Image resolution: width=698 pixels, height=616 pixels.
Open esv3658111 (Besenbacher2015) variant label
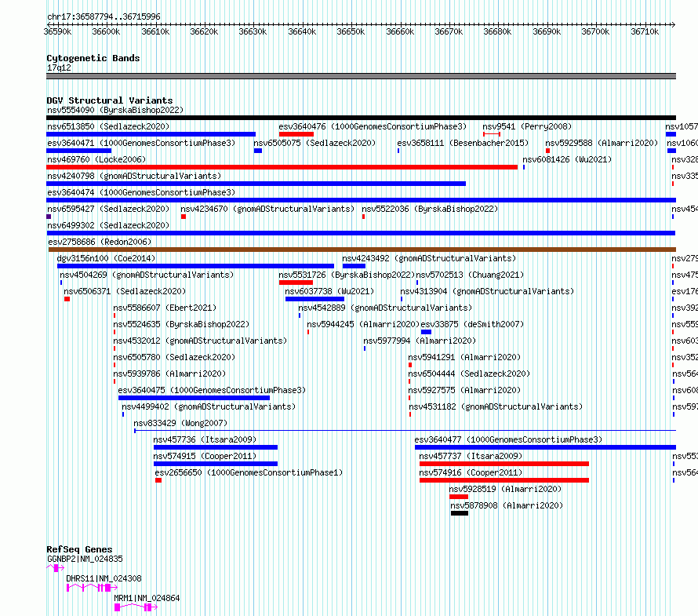pyautogui.click(x=463, y=143)
